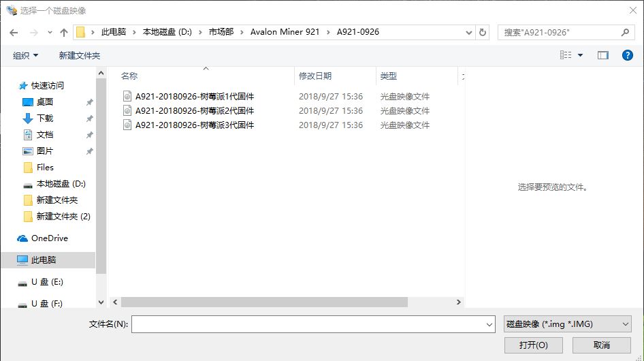Open view options dropdown arrow
This screenshot has width=644, height=361.
pos(580,55)
